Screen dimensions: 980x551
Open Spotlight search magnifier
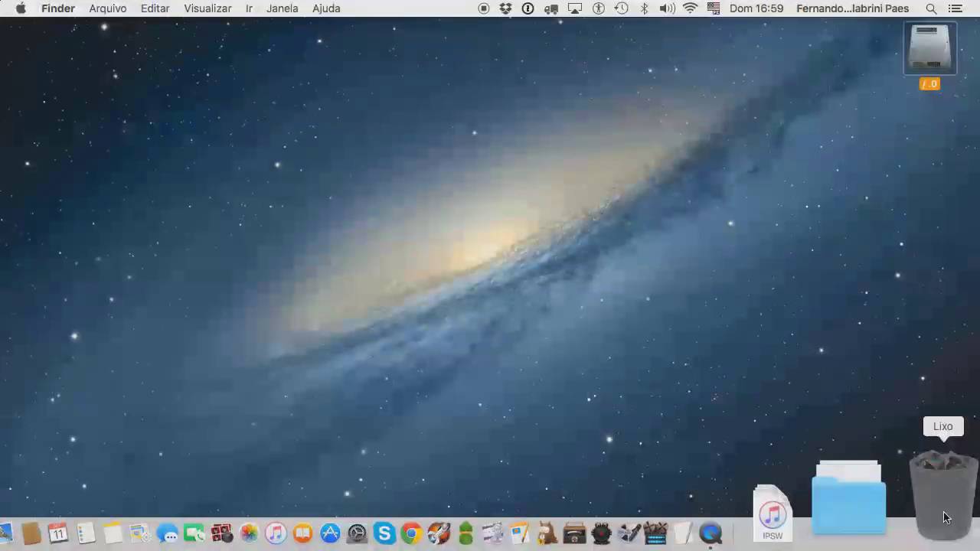(x=931, y=8)
